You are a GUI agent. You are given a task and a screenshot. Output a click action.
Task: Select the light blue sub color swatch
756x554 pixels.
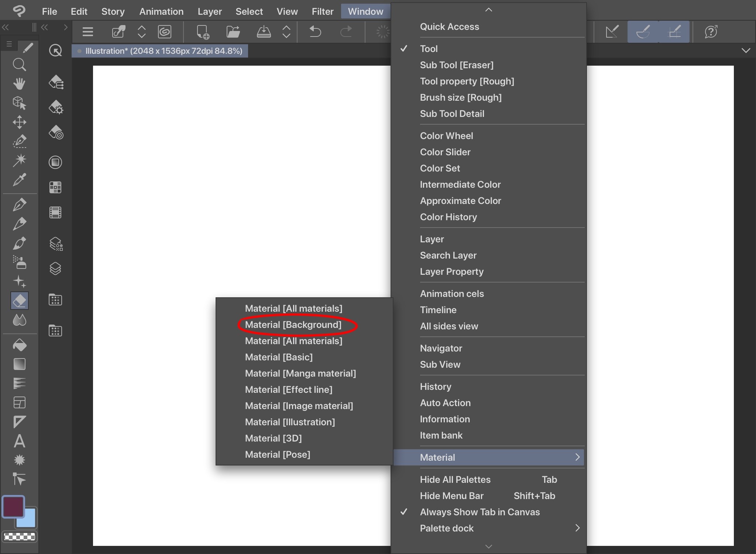(30, 520)
